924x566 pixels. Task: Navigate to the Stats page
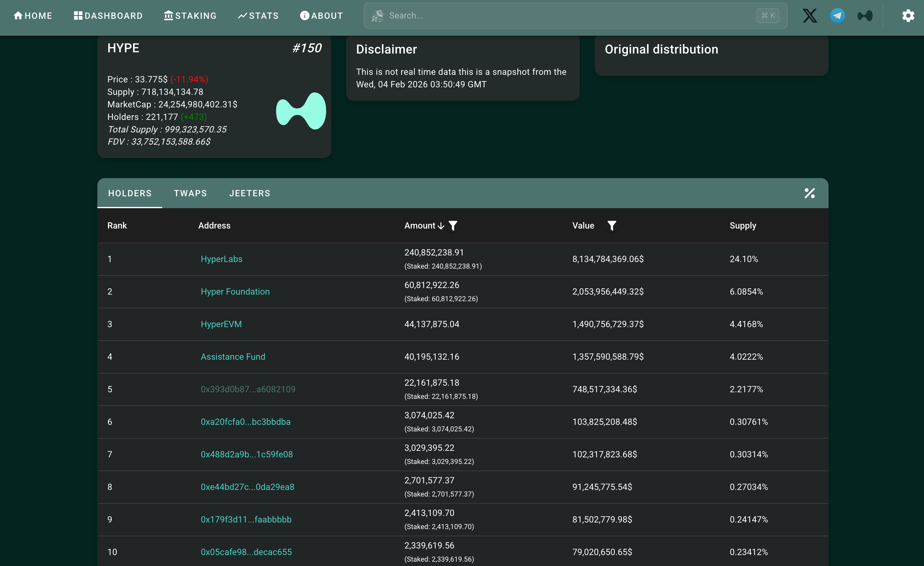(x=258, y=16)
